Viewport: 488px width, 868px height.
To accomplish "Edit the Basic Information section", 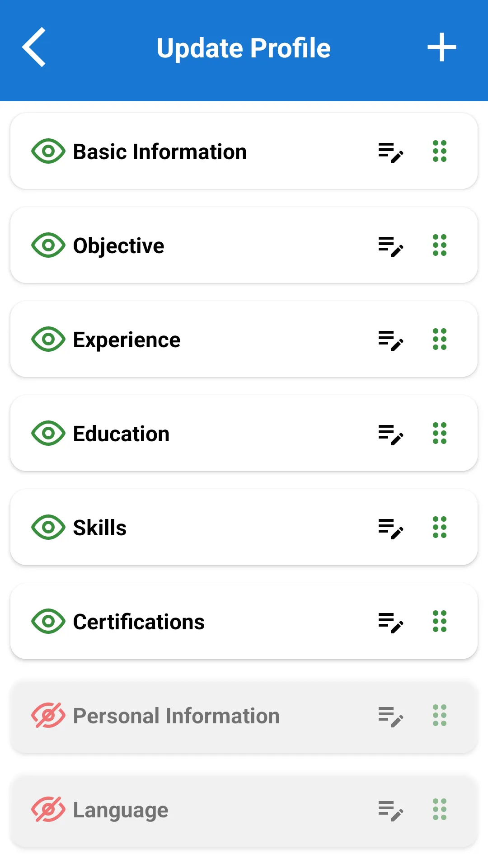I will click(390, 152).
